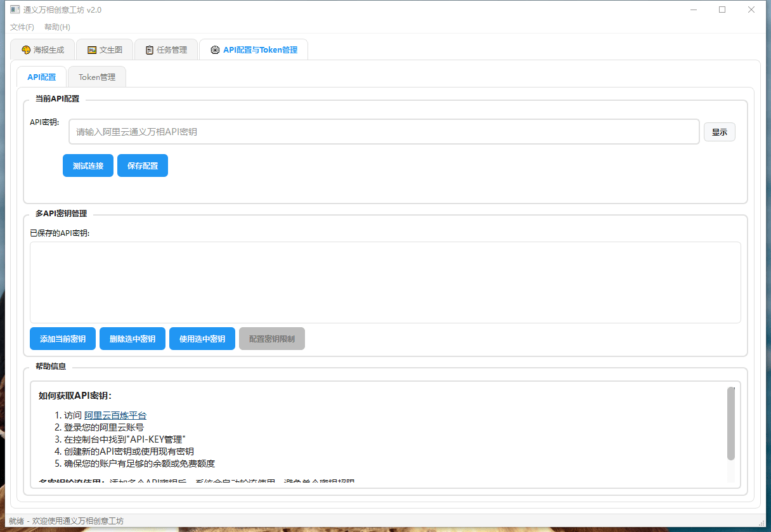Switch to the Token管理 sub-tab
The width and height of the screenshot is (771, 532).
click(x=97, y=77)
